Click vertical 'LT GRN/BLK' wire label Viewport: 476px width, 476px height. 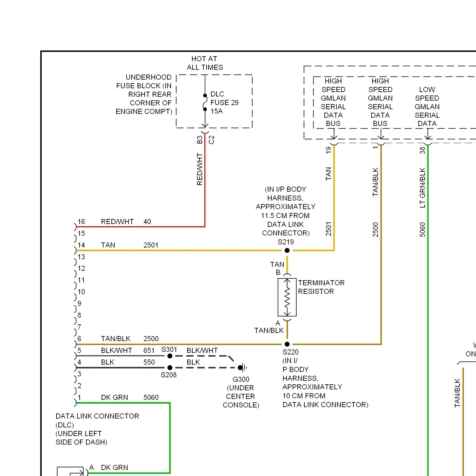[x=422, y=188]
